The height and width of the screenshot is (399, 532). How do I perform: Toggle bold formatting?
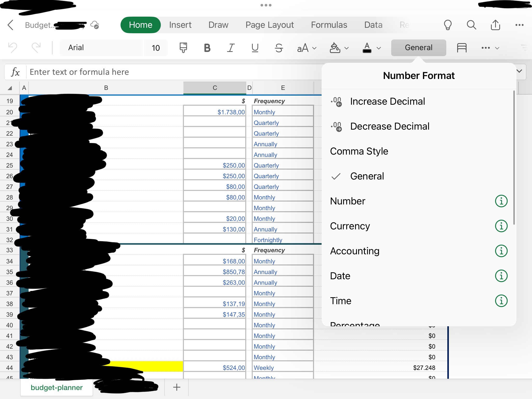click(207, 48)
